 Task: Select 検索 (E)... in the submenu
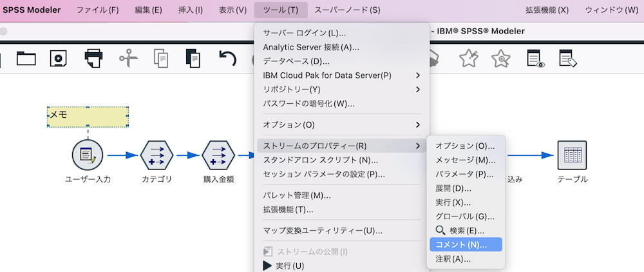[x=466, y=231]
